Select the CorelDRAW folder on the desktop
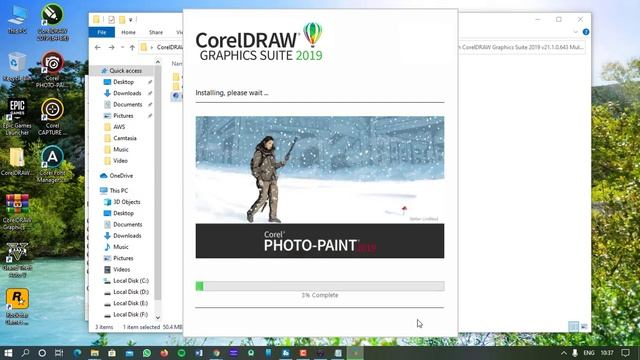 (x=17, y=161)
